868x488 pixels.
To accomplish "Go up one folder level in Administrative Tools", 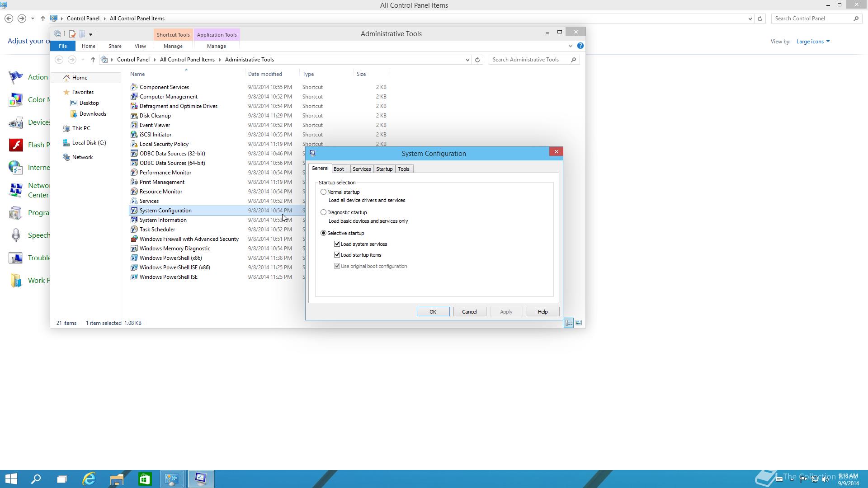I will (93, 60).
